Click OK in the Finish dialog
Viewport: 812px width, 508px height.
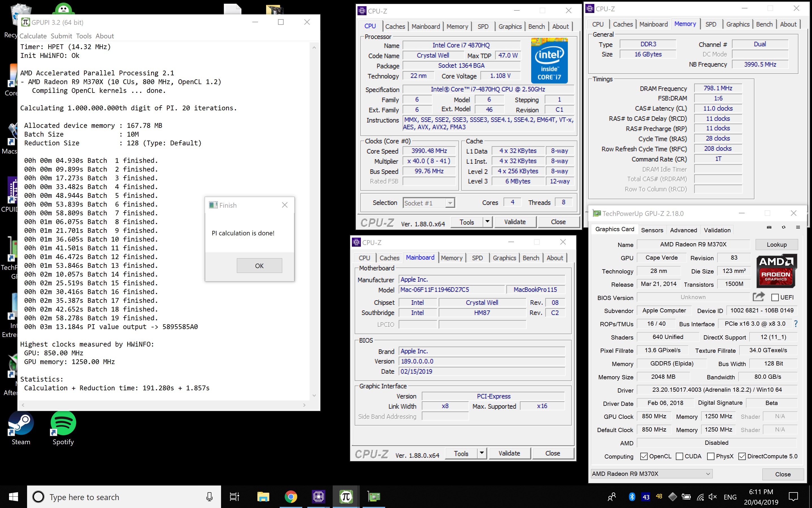coord(259,265)
